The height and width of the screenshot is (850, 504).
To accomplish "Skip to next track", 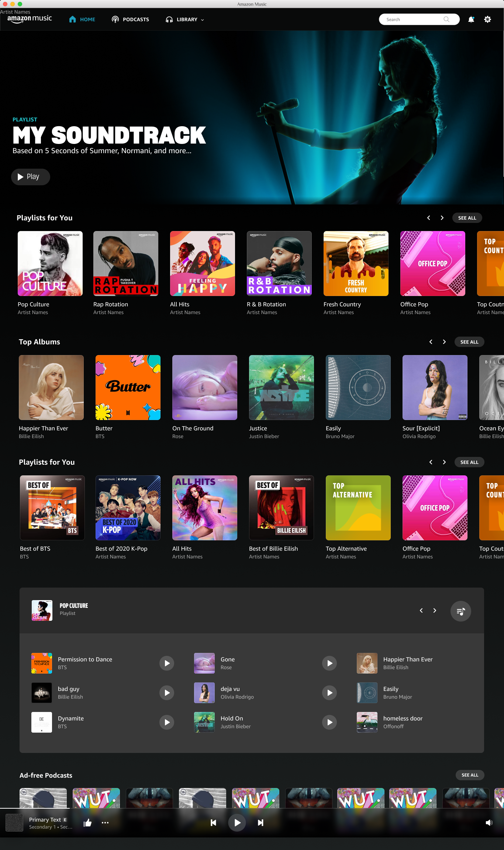I will click(x=260, y=823).
